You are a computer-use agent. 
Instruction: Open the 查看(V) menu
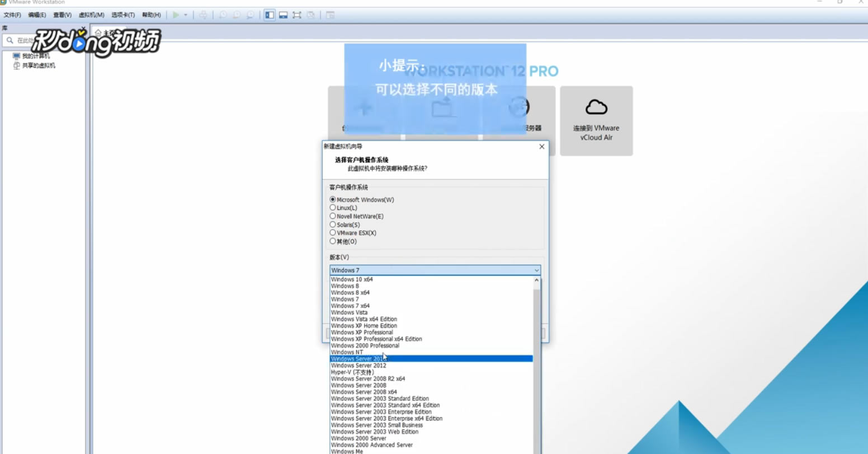(x=62, y=15)
